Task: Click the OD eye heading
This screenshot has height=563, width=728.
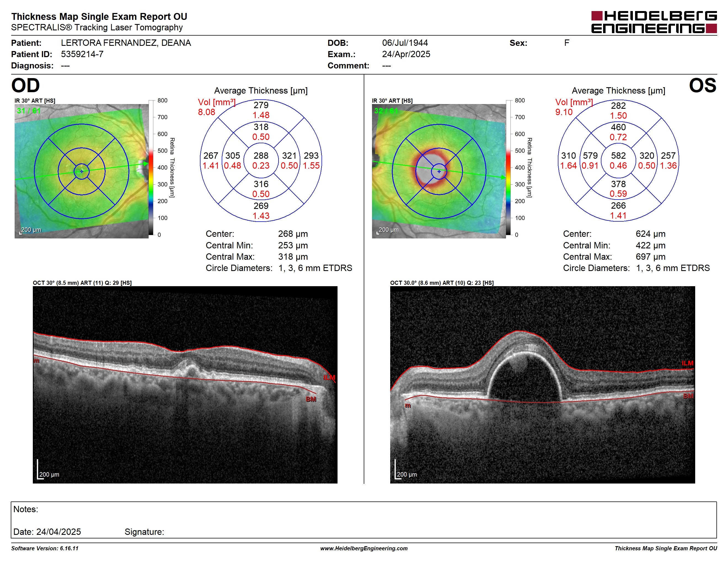Action: [26, 85]
